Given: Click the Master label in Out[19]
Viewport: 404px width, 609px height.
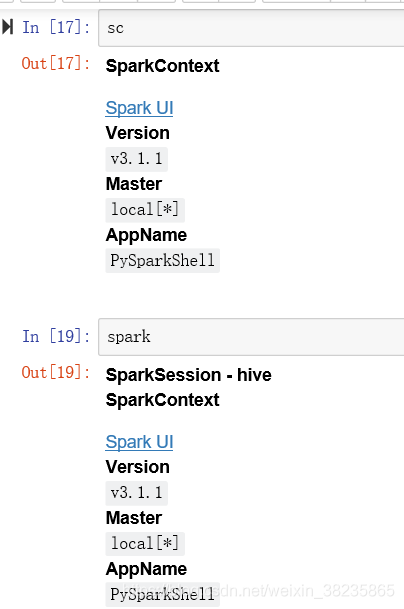Looking at the screenshot, I should pyautogui.click(x=134, y=518).
